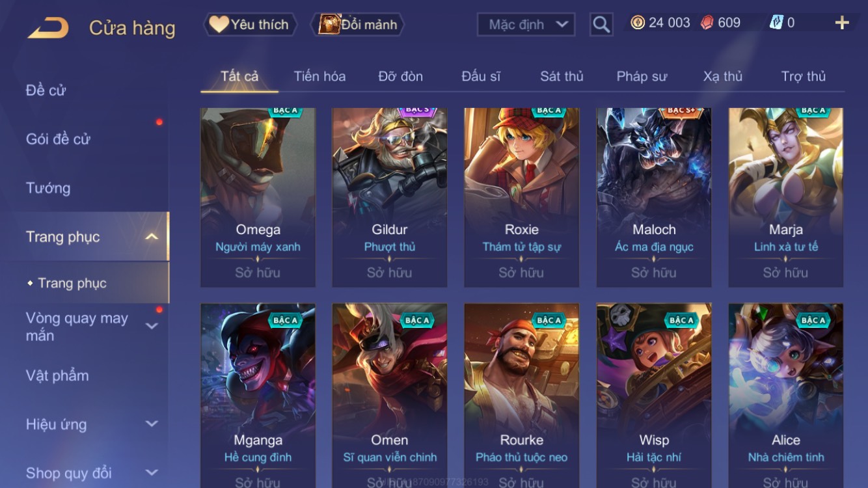Viewport: 868px width, 488px height.
Task: Open Yêu thích heart favorites
Action: coord(251,25)
